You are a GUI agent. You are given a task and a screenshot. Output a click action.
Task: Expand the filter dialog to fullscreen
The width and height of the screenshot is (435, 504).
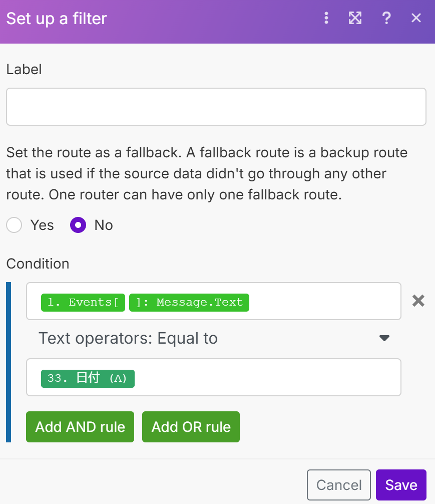(355, 19)
